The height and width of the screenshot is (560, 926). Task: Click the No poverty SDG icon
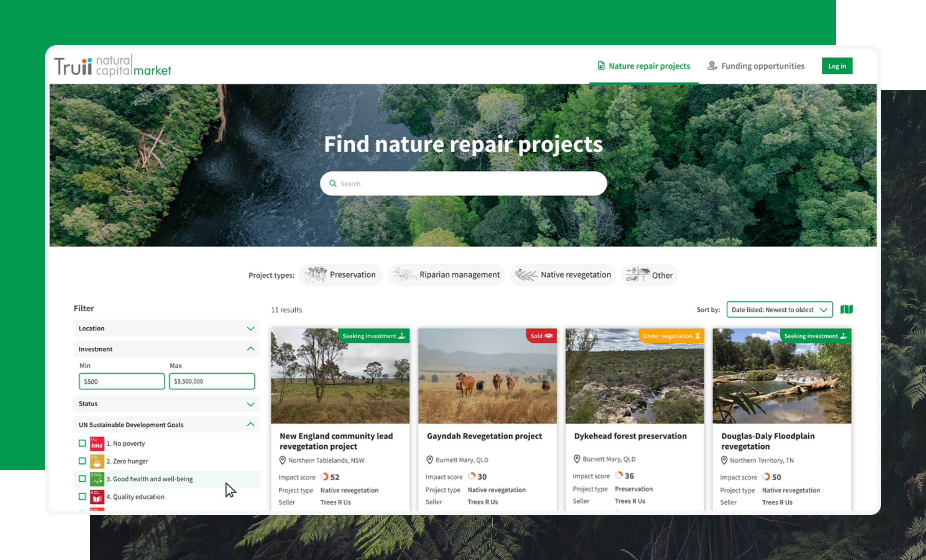(x=97, y=443)
